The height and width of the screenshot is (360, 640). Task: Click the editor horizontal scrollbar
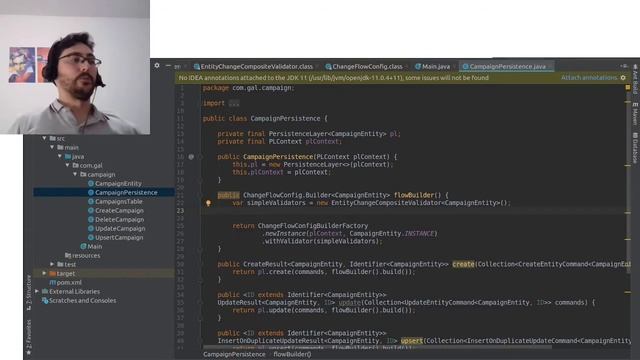378,347
